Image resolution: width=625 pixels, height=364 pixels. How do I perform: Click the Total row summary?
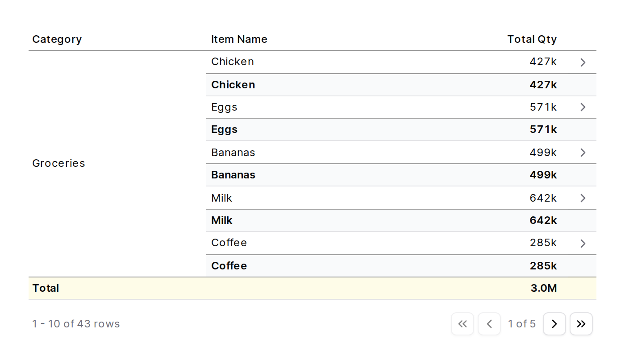coord(46,288)
